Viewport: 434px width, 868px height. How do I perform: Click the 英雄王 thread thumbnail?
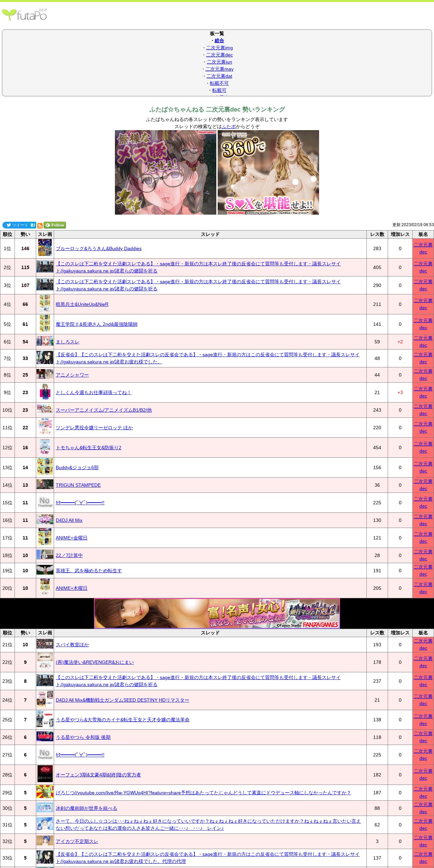(x=45, y=570)
